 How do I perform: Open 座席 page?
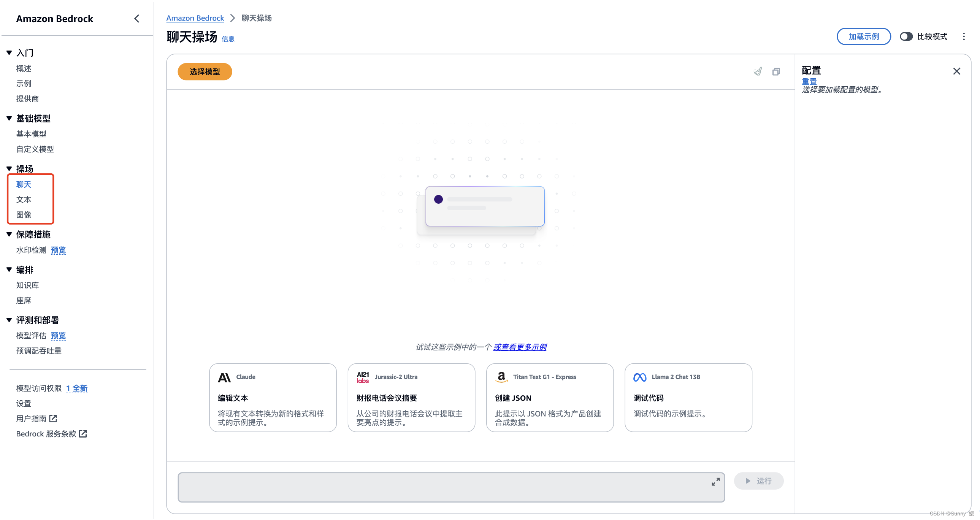click(24, 301)
